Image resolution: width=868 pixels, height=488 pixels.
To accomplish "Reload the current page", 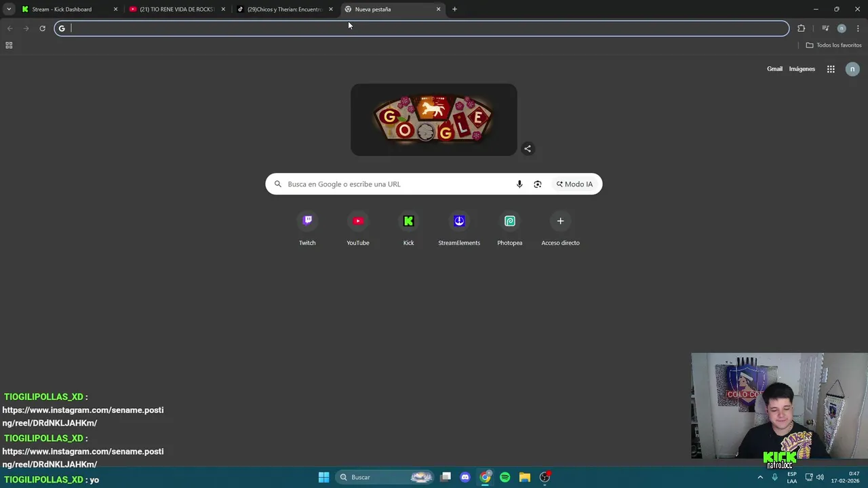I will point(42,28).
